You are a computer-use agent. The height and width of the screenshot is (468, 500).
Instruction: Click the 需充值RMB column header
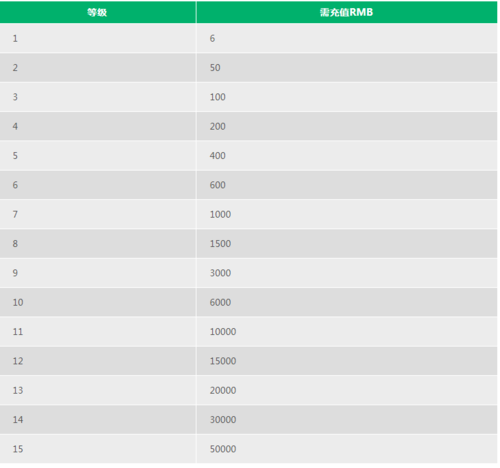[x=347, y=12]
